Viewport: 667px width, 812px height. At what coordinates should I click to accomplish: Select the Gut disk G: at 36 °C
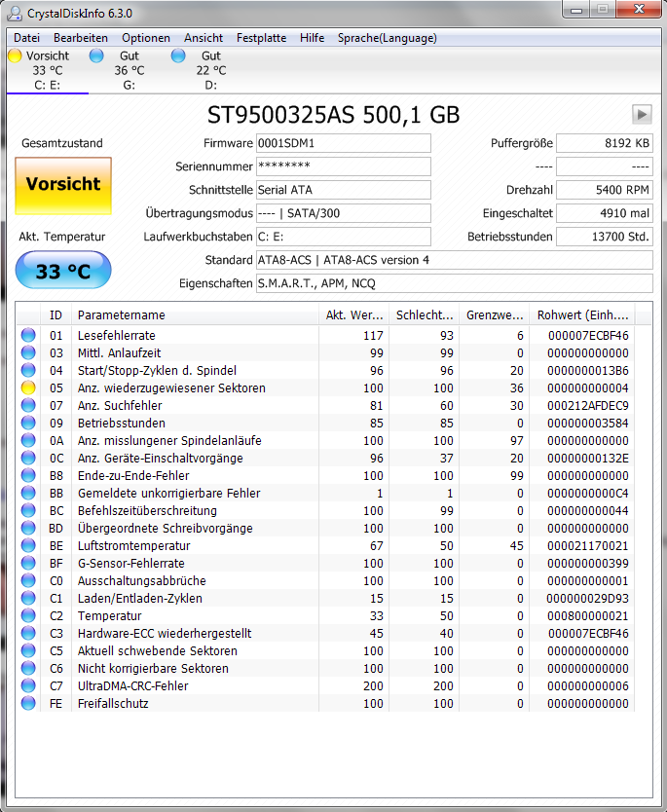pos(130,70)
